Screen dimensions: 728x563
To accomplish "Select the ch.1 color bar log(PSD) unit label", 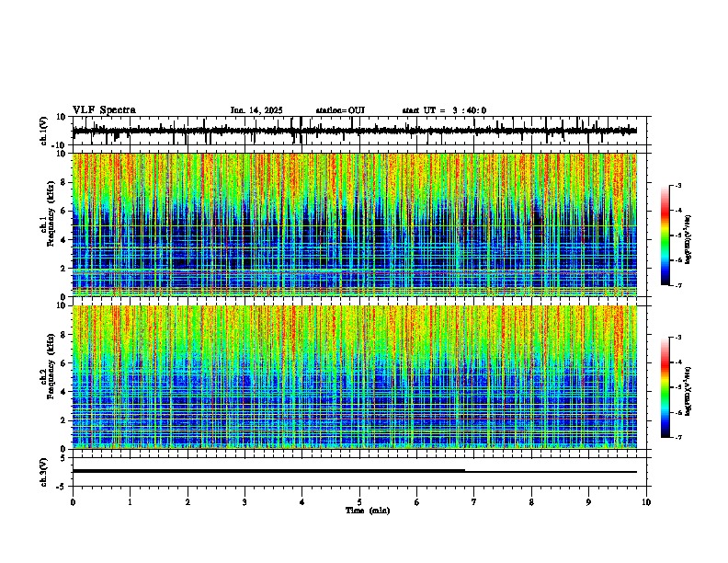I will coord(688,239).
